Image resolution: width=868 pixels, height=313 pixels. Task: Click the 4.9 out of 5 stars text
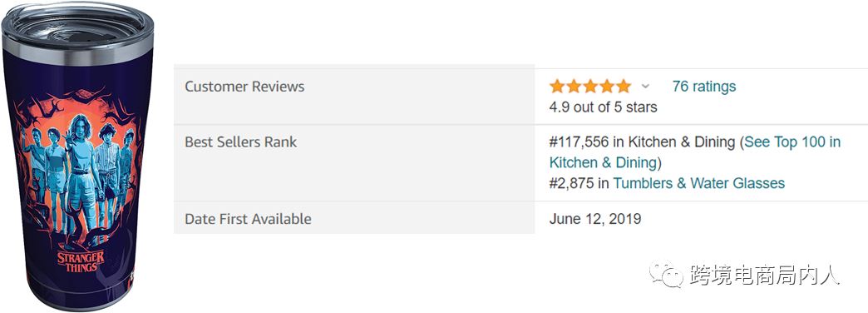603,107
